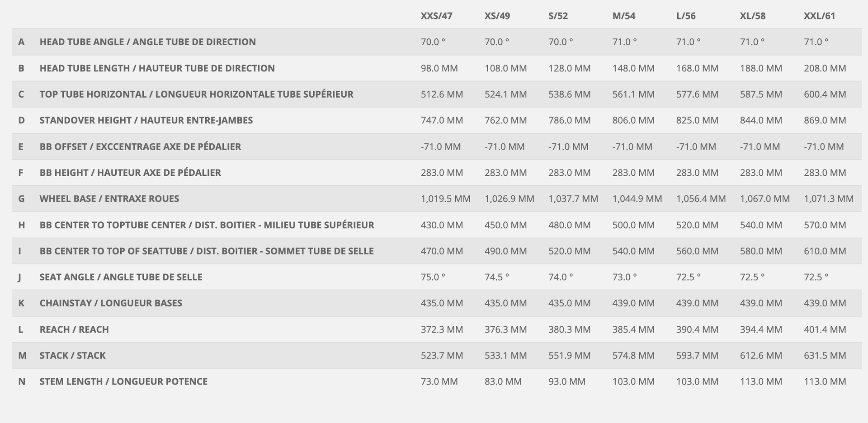The image size is (868, 423).
Task: Click the Seat Angle row label
Action: point(121,277)
